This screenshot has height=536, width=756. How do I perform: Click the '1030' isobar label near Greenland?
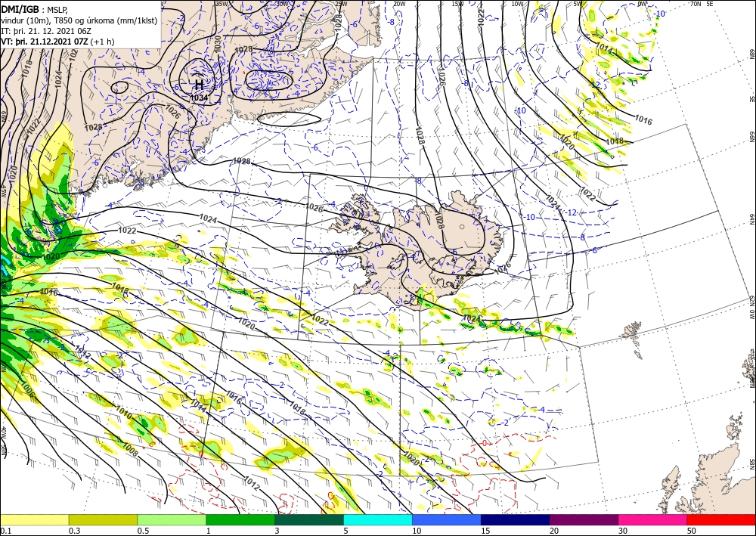point(218,44)
